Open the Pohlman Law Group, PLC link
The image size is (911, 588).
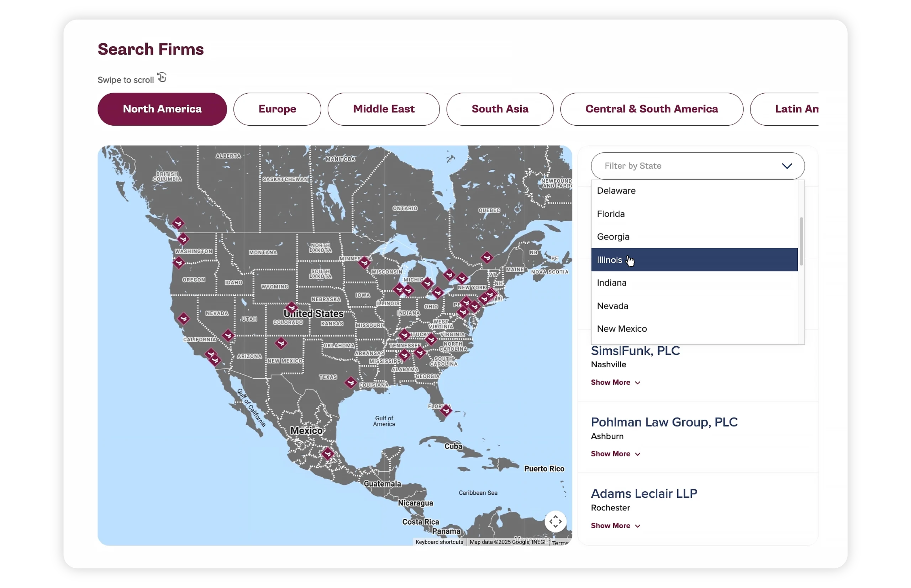point(664,422)
